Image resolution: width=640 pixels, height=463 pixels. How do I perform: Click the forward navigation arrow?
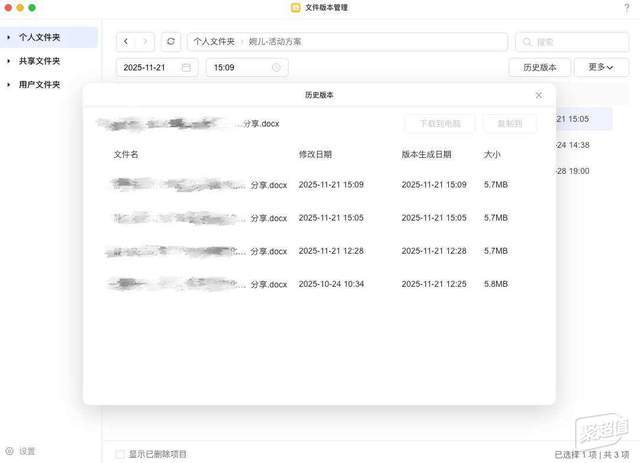coord(146,42)
